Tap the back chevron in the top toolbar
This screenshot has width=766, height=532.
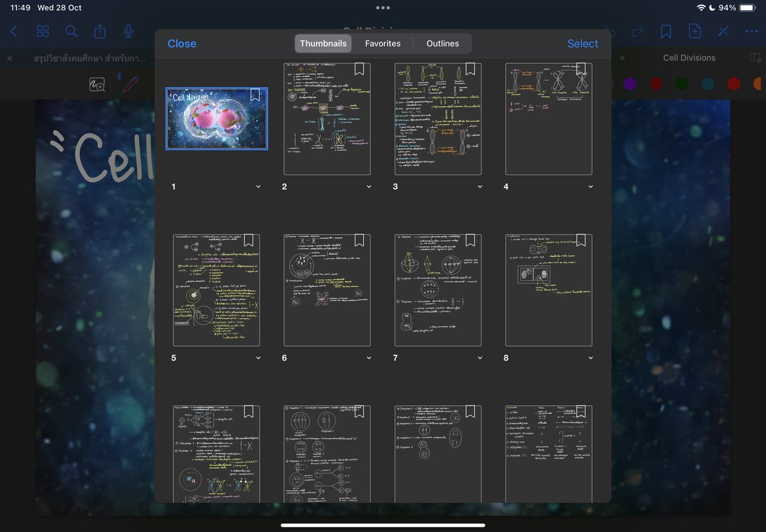pos(14,31)
